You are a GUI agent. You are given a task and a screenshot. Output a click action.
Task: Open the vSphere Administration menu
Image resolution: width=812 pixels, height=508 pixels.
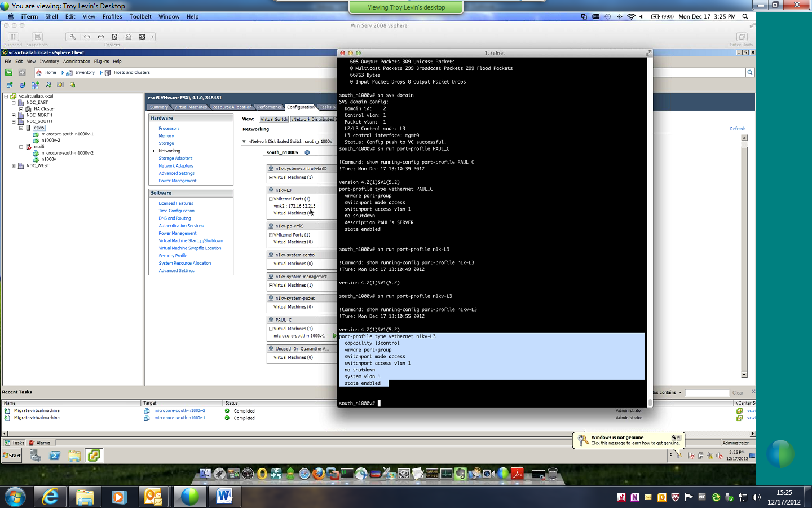(x=76, y=62)
